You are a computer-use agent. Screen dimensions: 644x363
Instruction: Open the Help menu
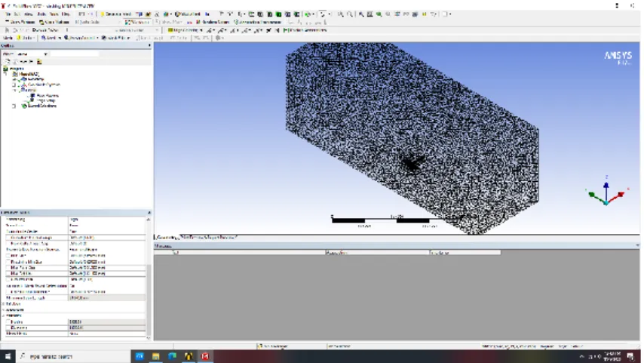click(x=66, y=14)
